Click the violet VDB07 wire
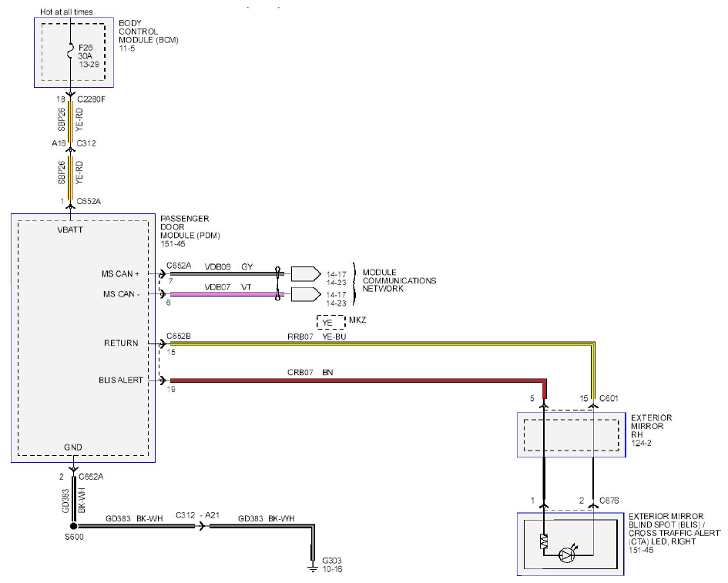 click(x=227, y=294)
